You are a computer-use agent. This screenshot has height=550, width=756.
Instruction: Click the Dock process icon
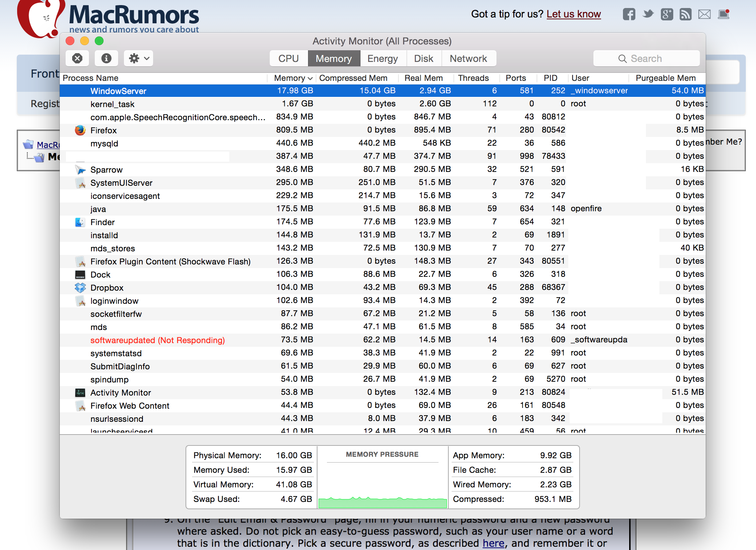pyautogui.click(x=80, y=274)
